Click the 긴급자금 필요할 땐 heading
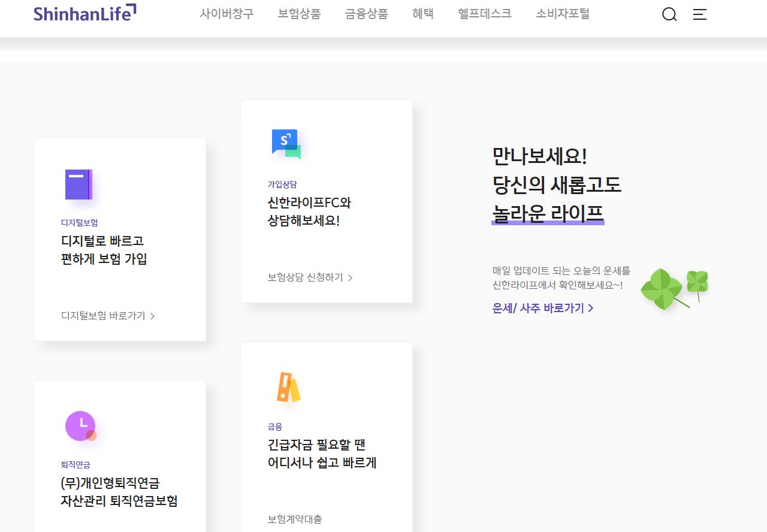Image resolution: width=767 pixels, height=532 pixels. [x=316, y=445]
